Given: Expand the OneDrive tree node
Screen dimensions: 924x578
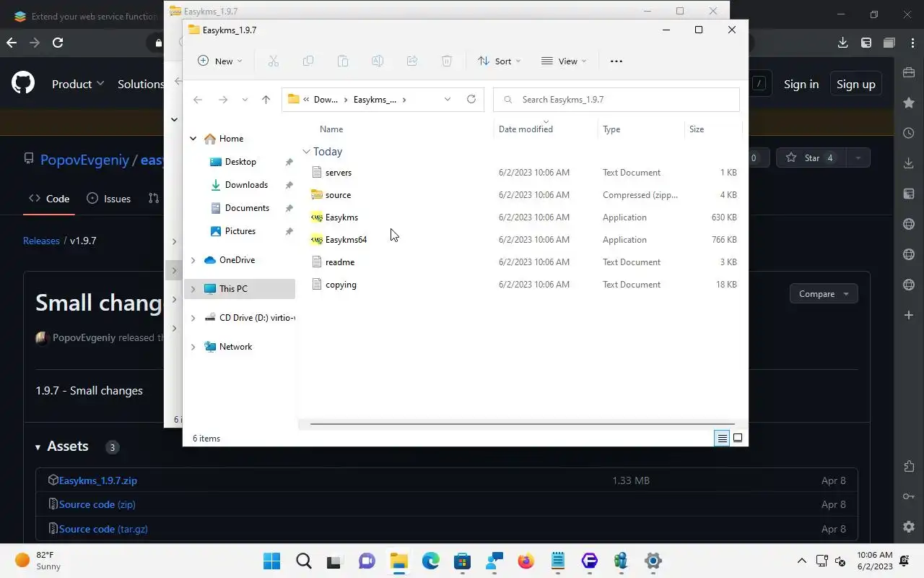Looking at the screenshot, I should [193, 260].
